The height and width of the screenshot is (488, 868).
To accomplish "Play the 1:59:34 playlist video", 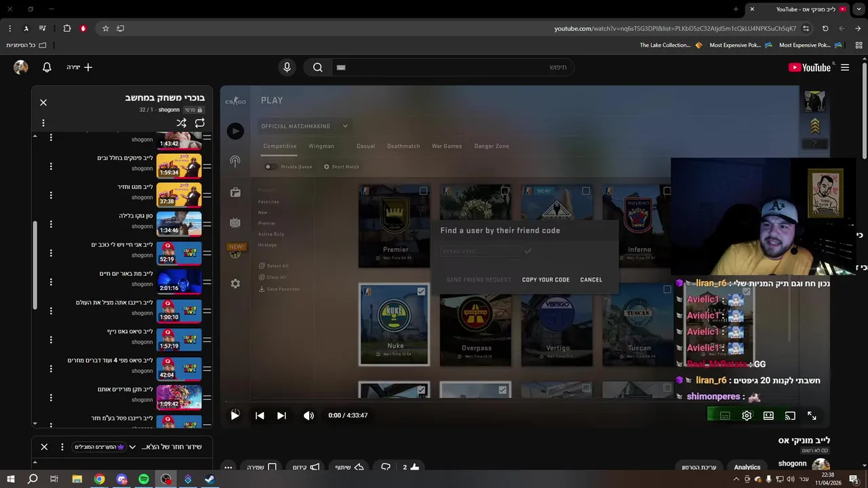I will point(179,166).
